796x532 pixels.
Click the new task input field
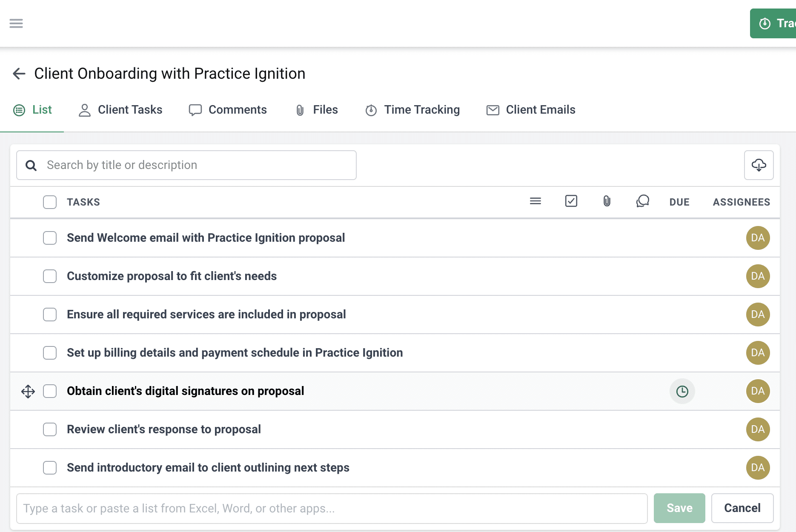point(332,509)
